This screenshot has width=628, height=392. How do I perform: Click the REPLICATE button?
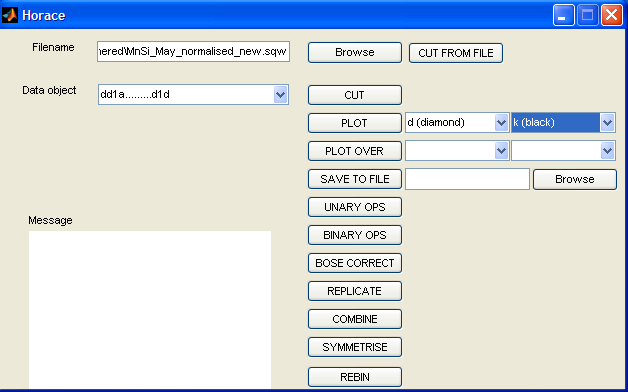(x=354, y=291)
